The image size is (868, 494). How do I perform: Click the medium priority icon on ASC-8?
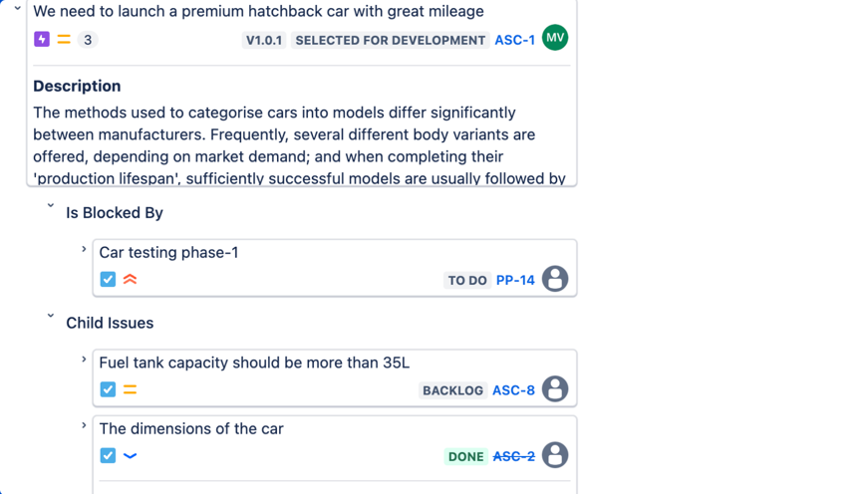point(130,390)
